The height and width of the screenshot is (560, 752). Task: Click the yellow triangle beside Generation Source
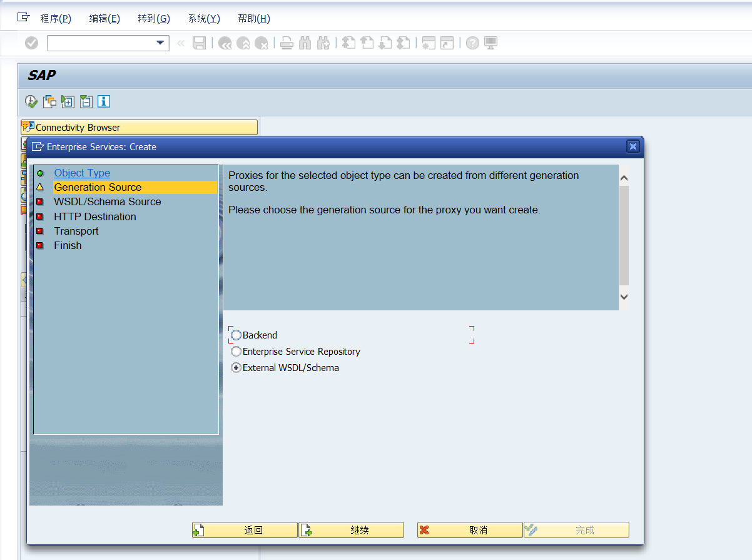click(x=40, y=187)
